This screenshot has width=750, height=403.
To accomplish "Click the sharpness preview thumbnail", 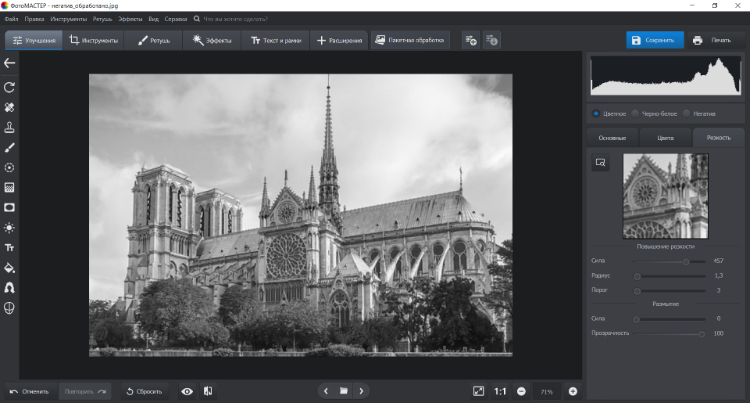I will point(665,195).
